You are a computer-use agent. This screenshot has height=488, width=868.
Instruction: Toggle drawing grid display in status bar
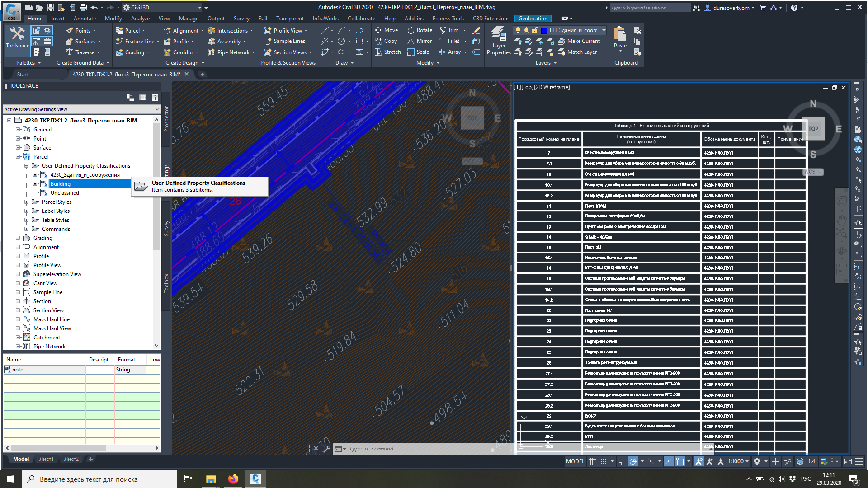point(592,461)
